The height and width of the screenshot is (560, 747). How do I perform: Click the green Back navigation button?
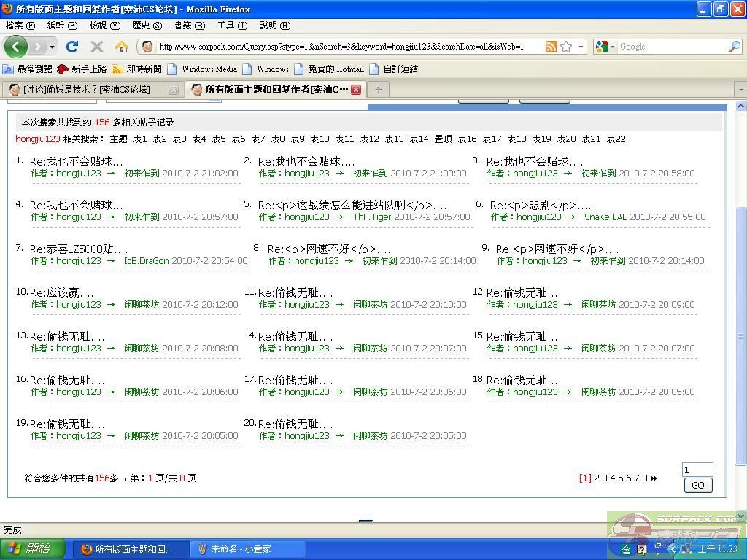tap(16, 47)
